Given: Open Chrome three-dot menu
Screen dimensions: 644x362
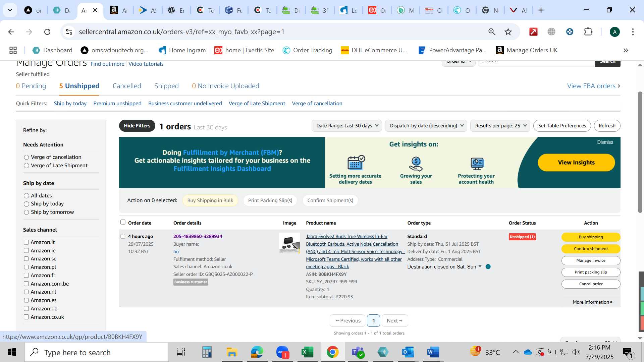Looking at the screenshot, I should point(633,32).
